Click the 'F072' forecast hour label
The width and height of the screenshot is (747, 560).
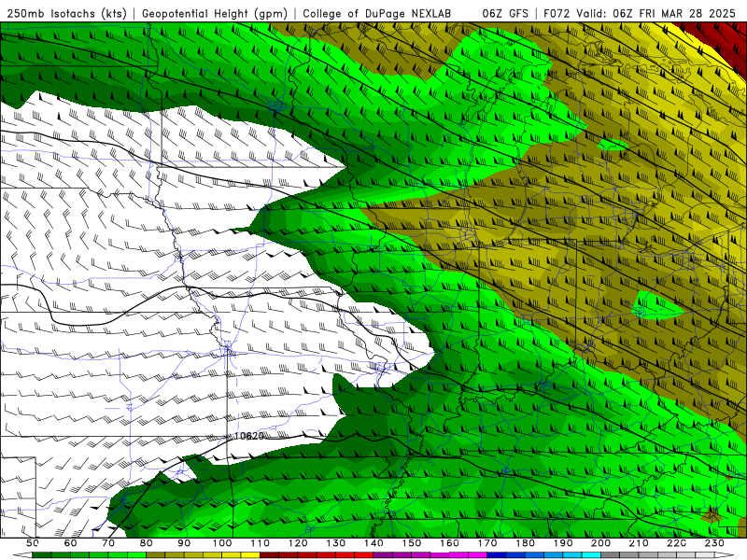tap(557, 13)
